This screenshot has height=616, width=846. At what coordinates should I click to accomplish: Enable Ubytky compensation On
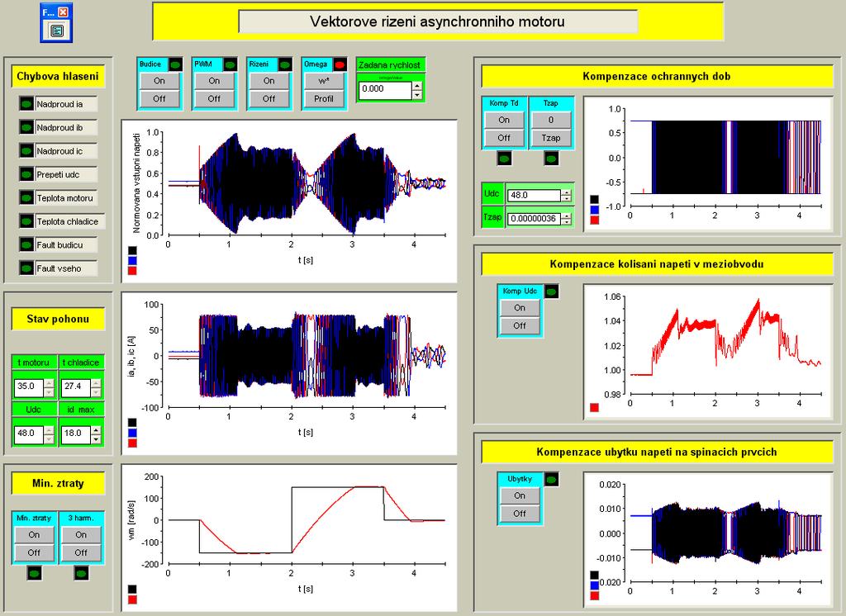click(x=520, y=495)
